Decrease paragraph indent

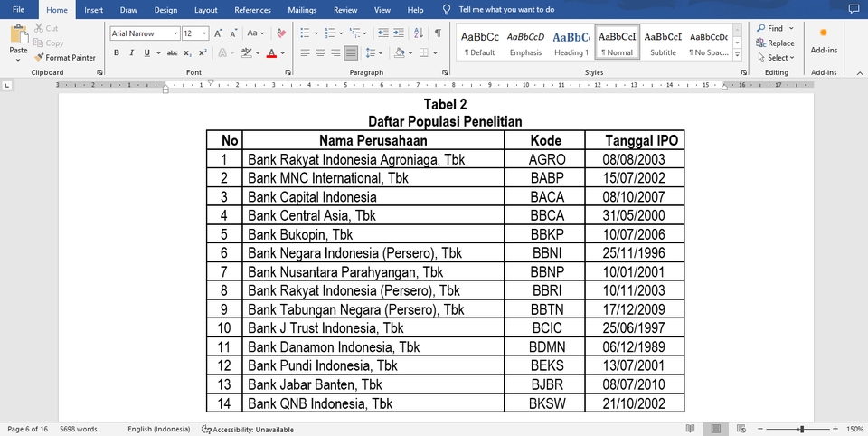coord(383,33)
